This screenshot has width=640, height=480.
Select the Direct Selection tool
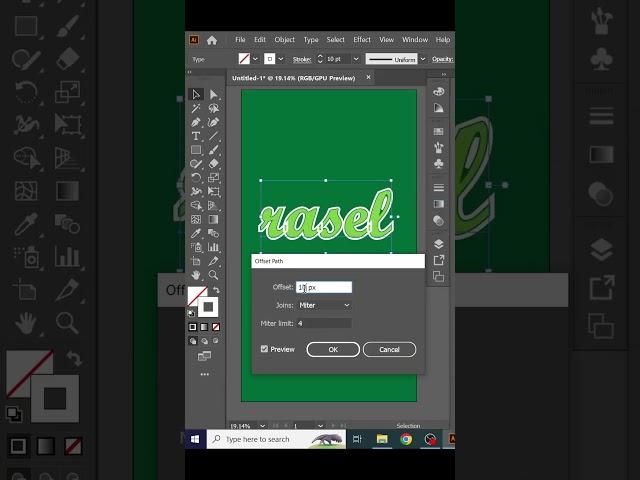(213, 94)
